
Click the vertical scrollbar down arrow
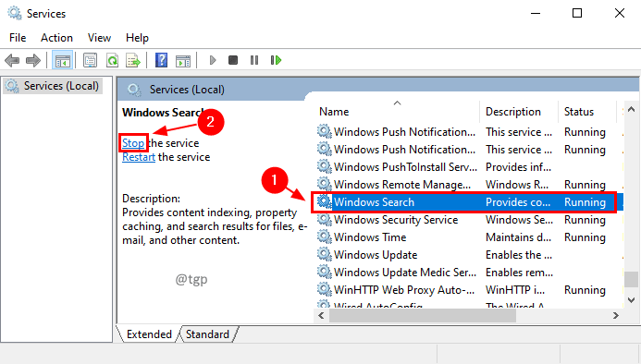(631, 300)
